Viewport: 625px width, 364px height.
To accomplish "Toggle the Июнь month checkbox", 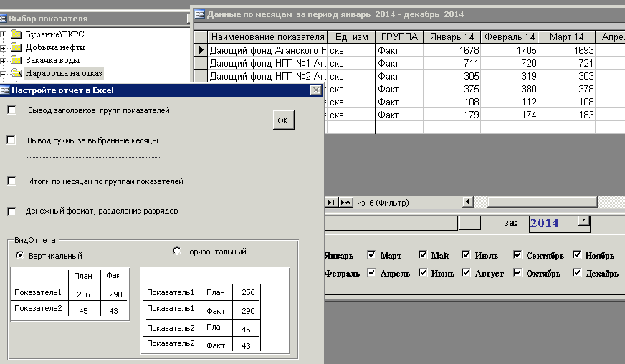I will 422,272.
